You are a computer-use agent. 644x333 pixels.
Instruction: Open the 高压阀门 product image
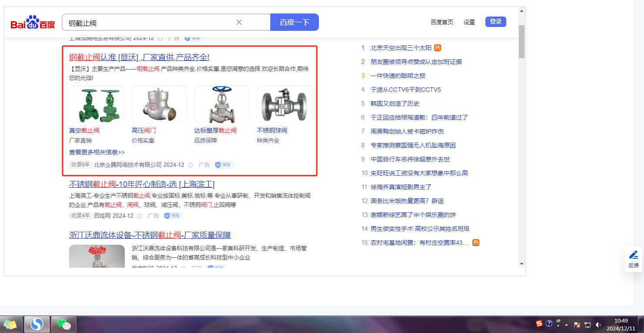[x=159, y=104]
